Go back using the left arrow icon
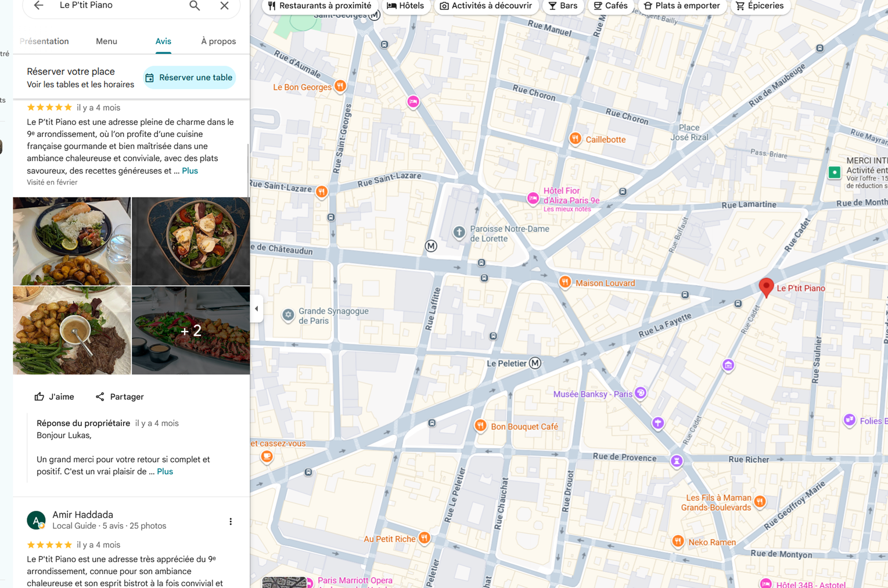Image resolution: width=888 pixels, height=588 pixels. point(38,5)
